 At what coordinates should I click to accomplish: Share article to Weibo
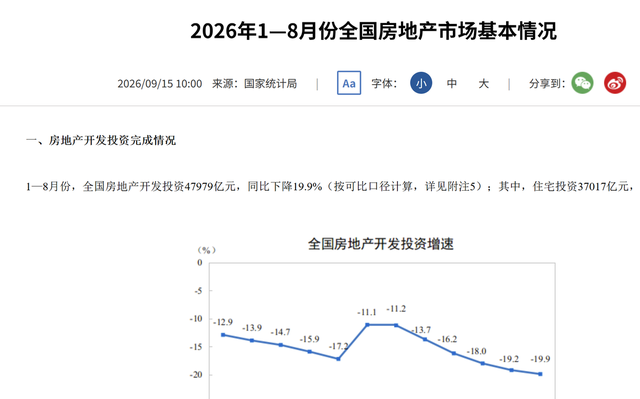click(x=615, y=83)
